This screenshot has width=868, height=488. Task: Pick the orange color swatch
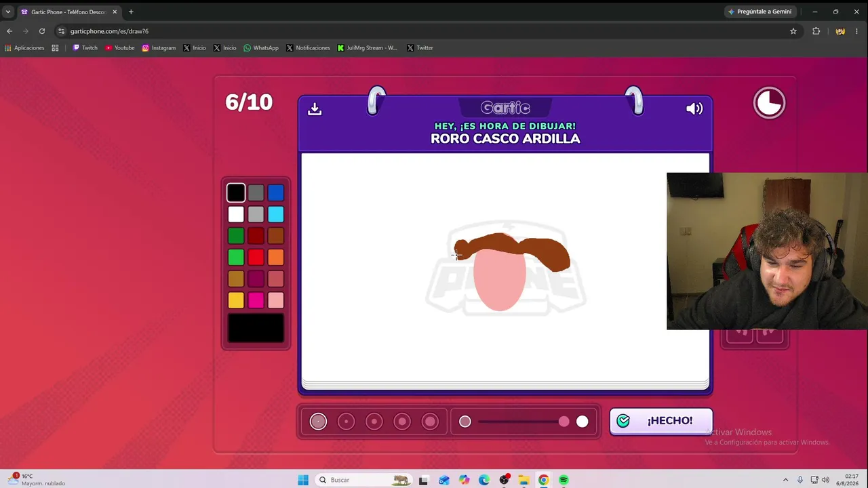(x=275, y=258)
